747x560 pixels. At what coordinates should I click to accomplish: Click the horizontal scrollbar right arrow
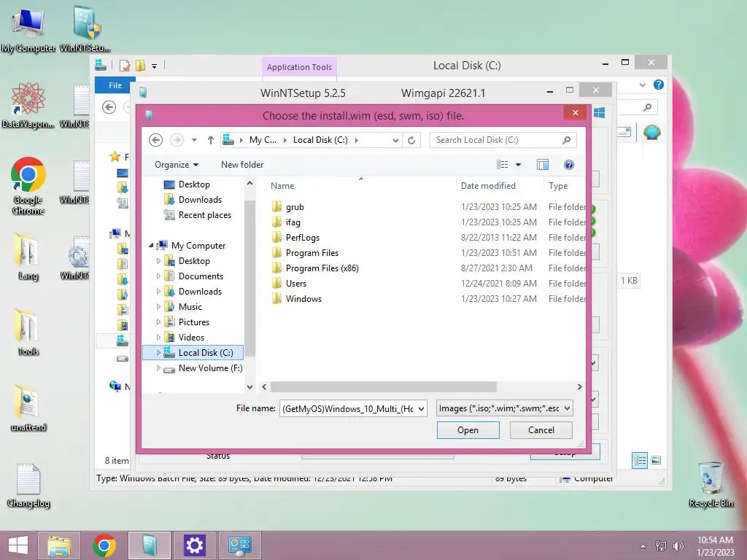point(579,386)
